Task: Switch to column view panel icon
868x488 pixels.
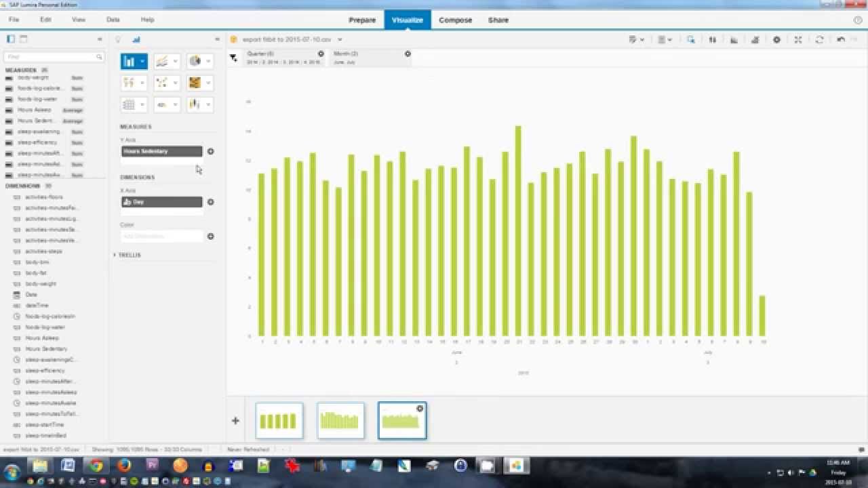Action: [x=11, y=39]
